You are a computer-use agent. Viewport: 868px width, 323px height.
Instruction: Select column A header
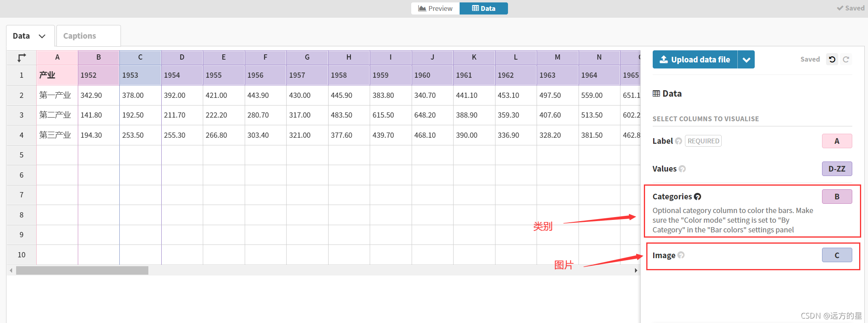(57, 57)
